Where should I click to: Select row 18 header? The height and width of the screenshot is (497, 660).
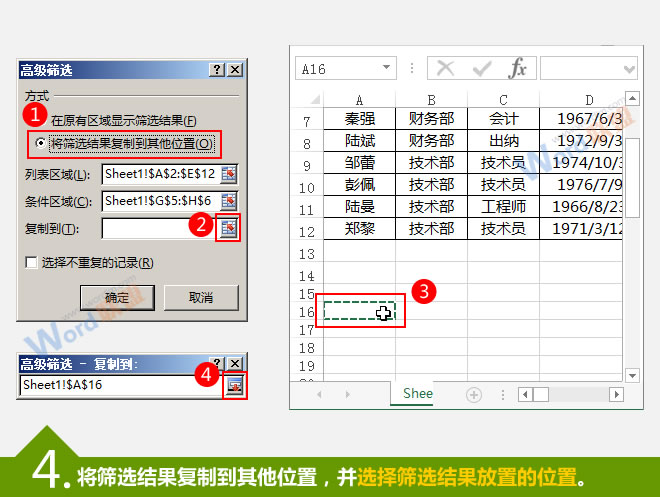(x=307, y=348)
